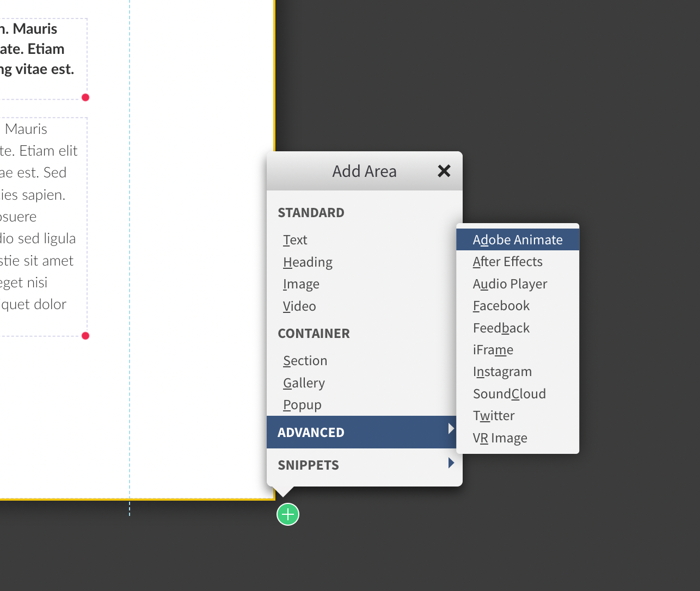The height and width of the screenshot is (591, 700).
Task: Insert a SoundCloud area
Action: click(x=509, y=394)
